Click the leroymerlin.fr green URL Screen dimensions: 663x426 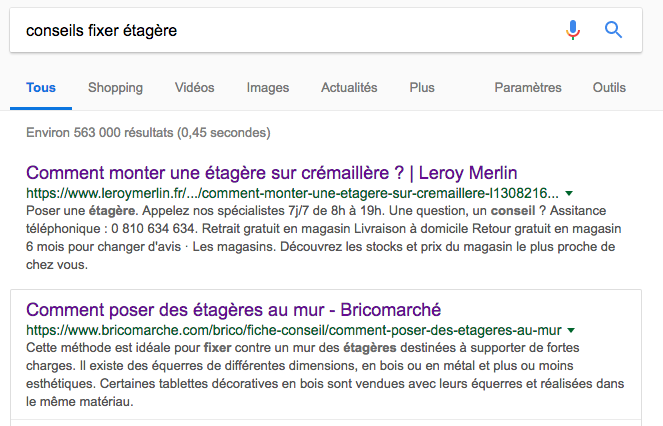[292, 192]
